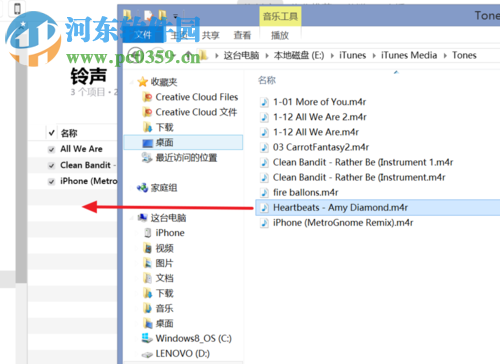Open the 播放 ribbon tab
Image resolution: width=500 pixels, height=364 pixels.
click(280, 35)
